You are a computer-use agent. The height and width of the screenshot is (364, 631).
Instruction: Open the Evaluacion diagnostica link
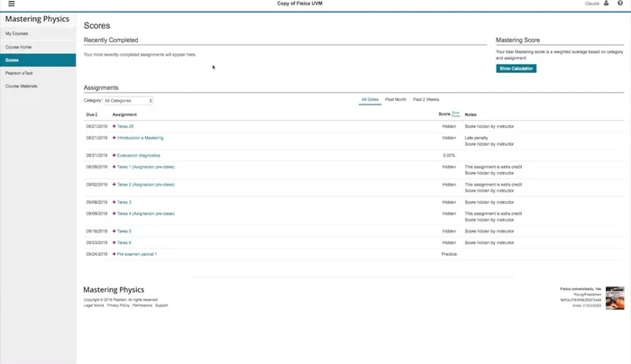pos(139,155)
